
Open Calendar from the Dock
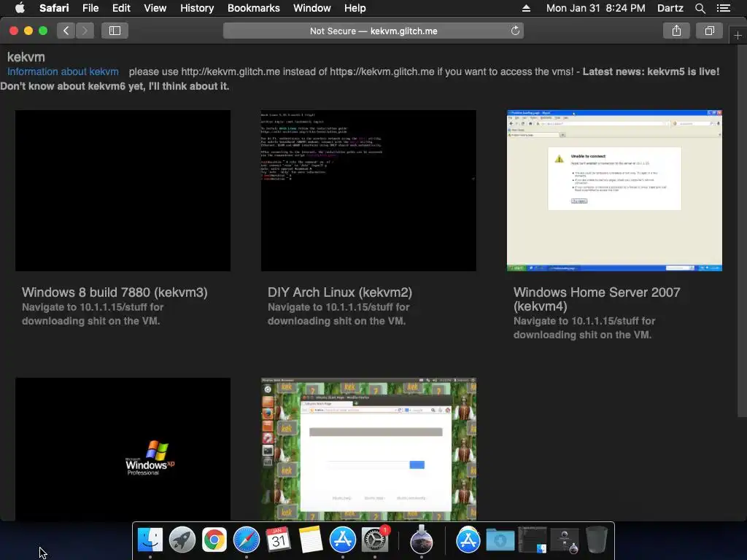(x=279, y=540)
